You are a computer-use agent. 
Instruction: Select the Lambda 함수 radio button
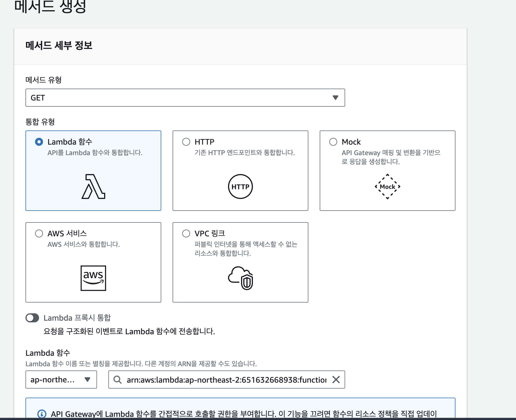tap(39, 142)
